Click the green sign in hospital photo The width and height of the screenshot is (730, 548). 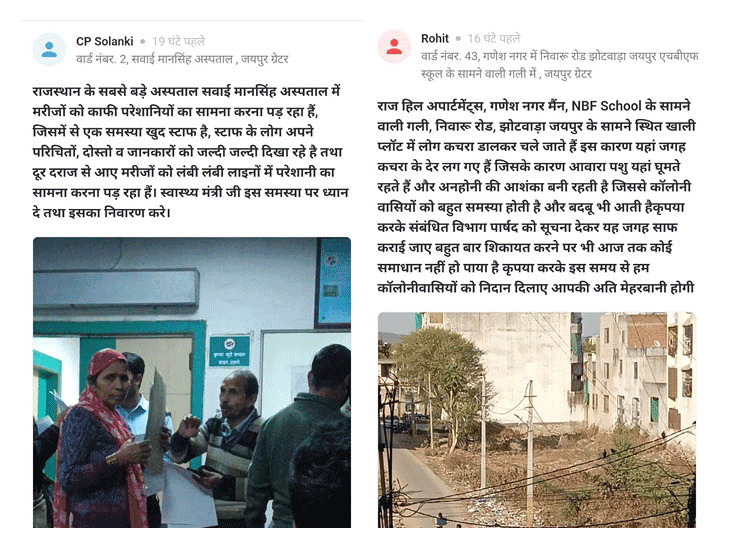click(x=229, y=351)
